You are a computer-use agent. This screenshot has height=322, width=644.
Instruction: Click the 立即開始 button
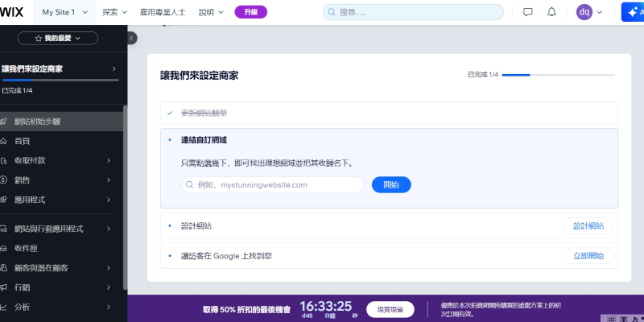point(588,256)
